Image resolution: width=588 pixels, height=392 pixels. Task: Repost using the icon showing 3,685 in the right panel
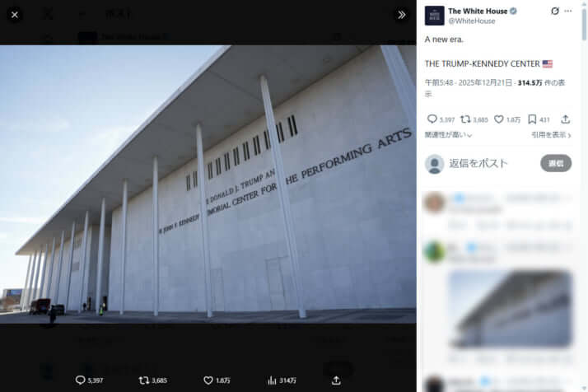pos(465,119)
